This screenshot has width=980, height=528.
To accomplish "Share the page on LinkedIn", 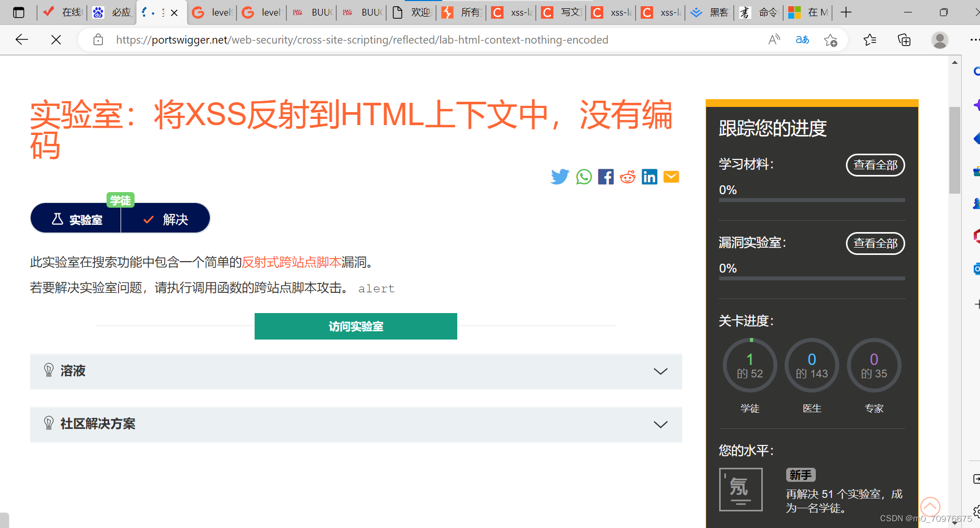I will 649,177.
